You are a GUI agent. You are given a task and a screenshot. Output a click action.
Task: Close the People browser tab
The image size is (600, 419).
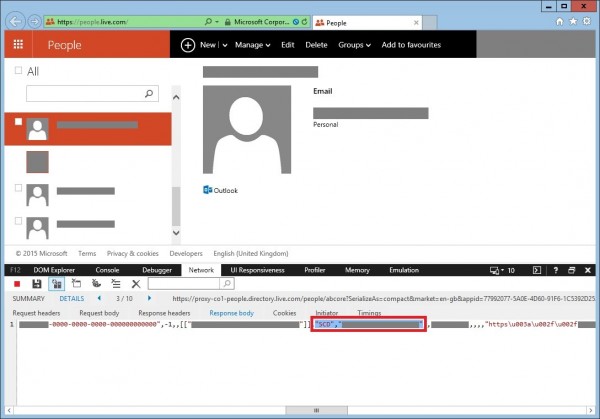416,23
